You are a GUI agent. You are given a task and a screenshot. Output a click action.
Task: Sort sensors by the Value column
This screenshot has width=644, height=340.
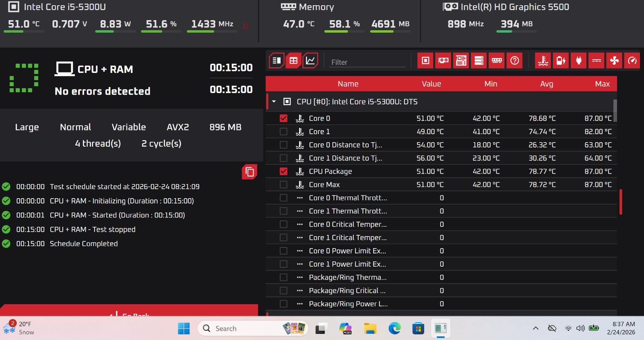pos(431,84)
